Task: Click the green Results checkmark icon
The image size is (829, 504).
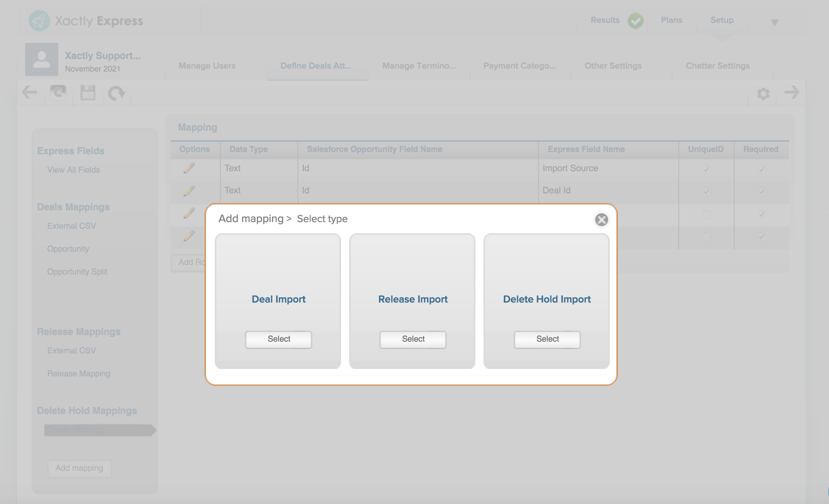Action: click(x=636, y=21)
